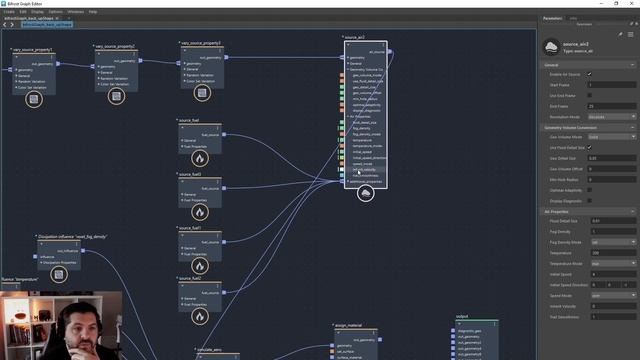Click the output node title
The height and width of the screenshot is (360, 640).
462,316
